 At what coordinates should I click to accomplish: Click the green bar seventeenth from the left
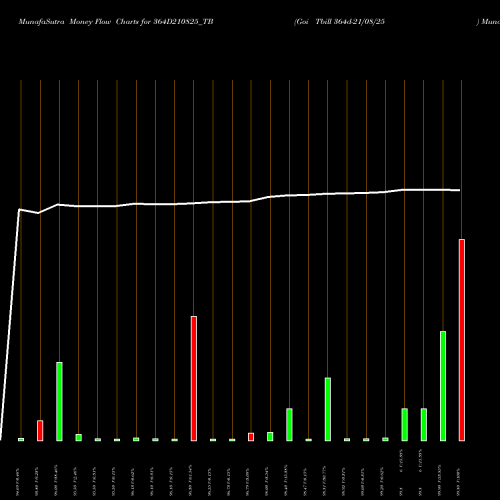[x=328, y=409]
